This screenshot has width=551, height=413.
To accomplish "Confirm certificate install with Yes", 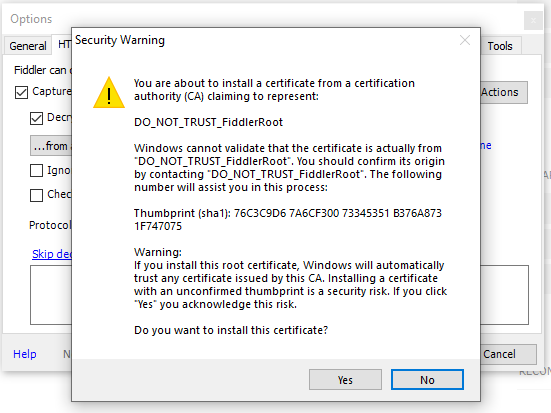I will click(345, 380).
